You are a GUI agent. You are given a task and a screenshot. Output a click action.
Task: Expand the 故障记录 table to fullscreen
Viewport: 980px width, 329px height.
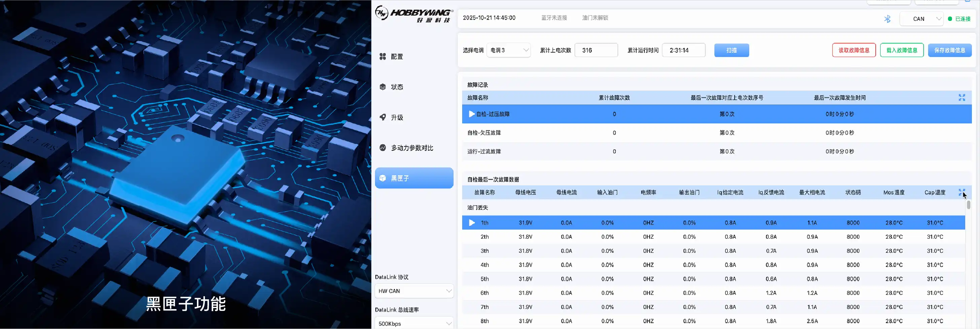(962, 98)
